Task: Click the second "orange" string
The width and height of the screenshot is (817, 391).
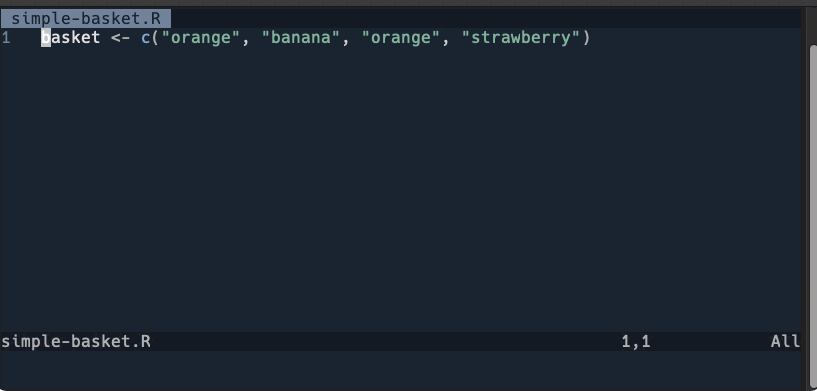Action: click(x=401, y=38)
